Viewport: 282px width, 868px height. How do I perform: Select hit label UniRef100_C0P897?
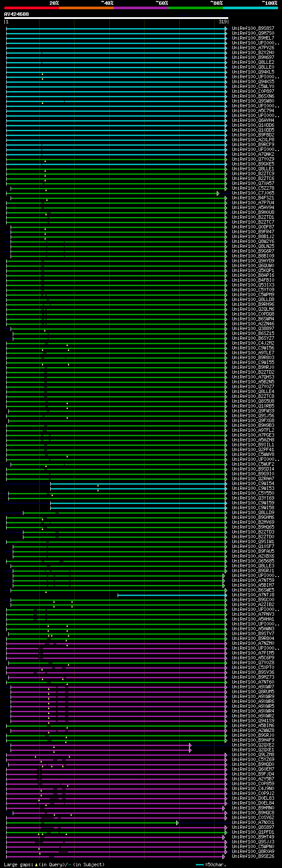[253, 91]
